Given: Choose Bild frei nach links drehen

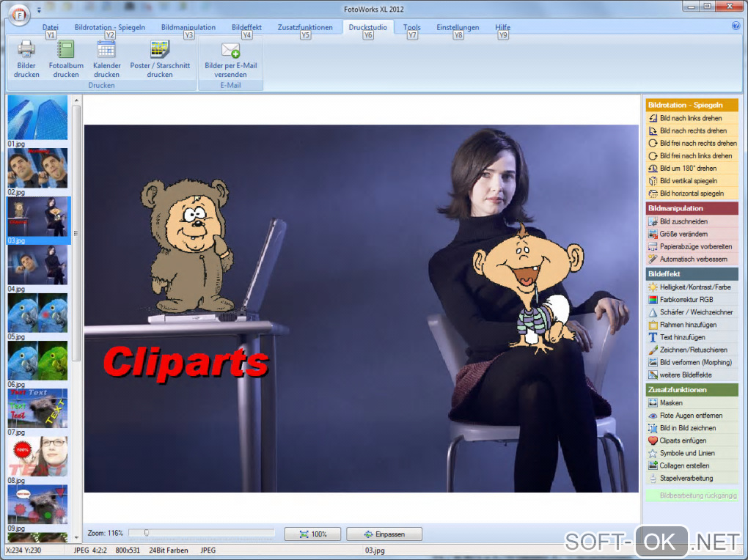Looking at the screenshot, I should [692, 155].
